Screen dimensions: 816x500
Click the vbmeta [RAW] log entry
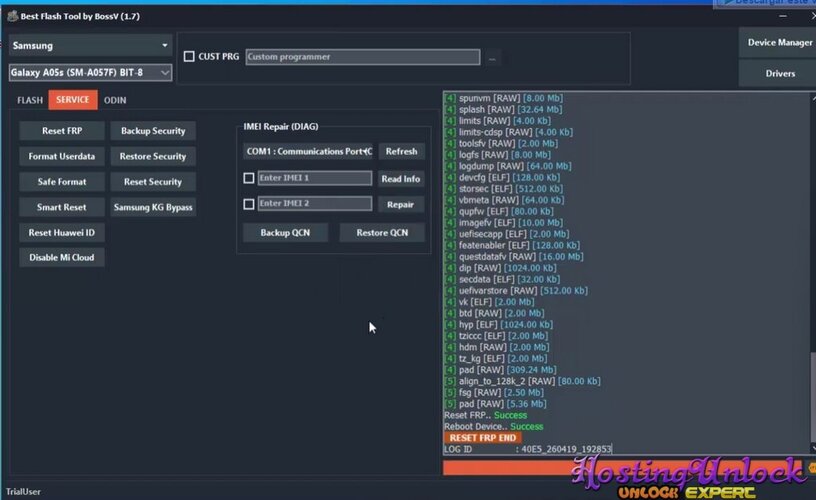click(504, 200)
